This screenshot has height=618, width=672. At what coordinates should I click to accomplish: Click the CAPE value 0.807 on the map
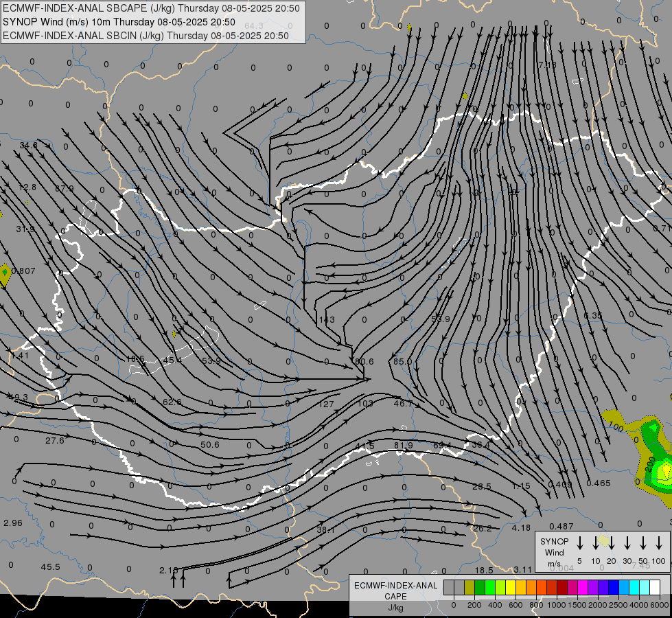click(x=23, y=271)
